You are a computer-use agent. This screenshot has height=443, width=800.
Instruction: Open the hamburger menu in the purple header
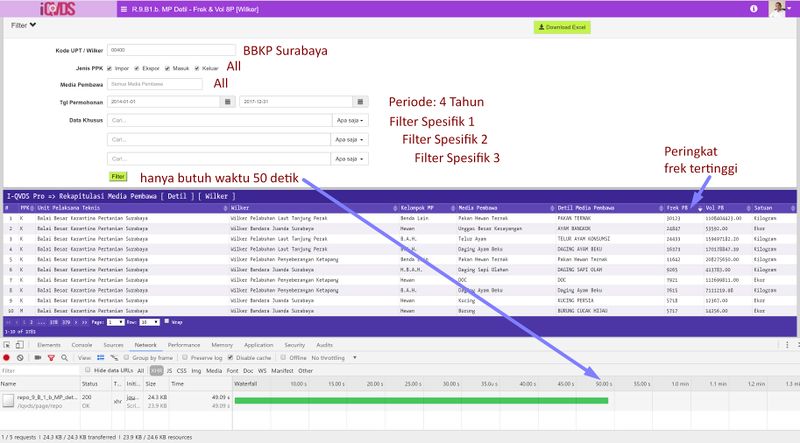pyautogui.click(x=123, y=9)
